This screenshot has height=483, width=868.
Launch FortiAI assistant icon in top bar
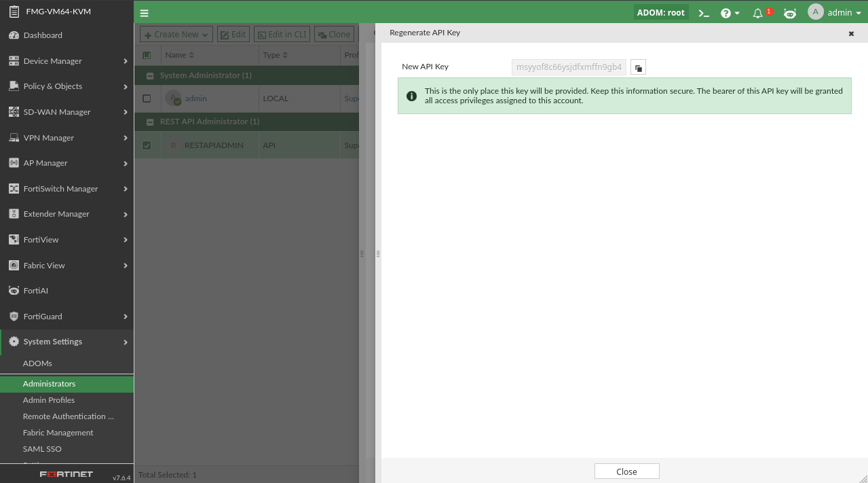[789, 13]
